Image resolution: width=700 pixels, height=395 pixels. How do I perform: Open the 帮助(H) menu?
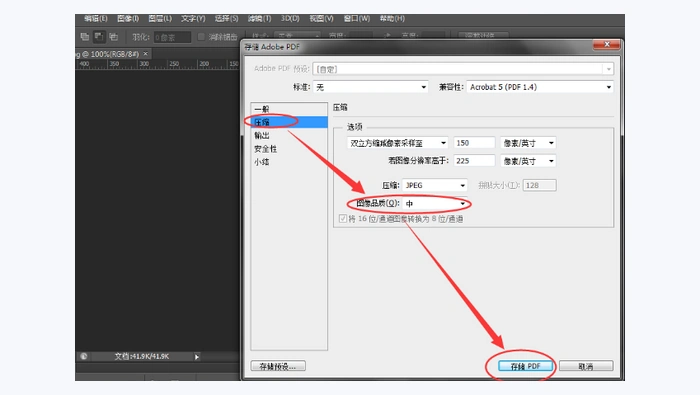[x=392, y=18]
